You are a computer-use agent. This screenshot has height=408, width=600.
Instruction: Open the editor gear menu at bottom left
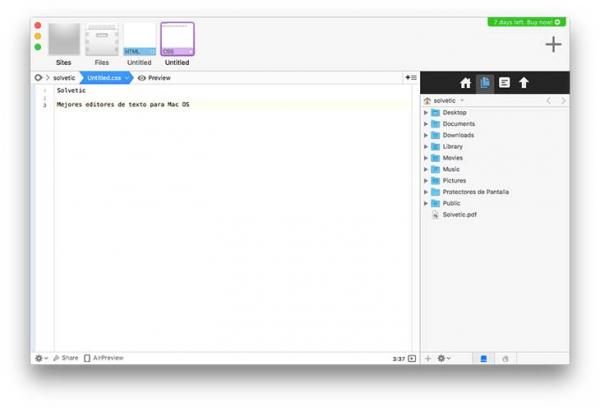click(x=41, y=358)
